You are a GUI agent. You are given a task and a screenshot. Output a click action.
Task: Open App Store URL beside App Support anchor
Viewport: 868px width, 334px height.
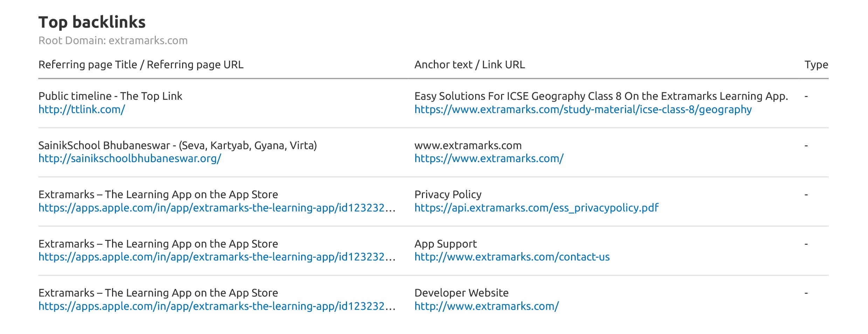click(x=216, y=257)
